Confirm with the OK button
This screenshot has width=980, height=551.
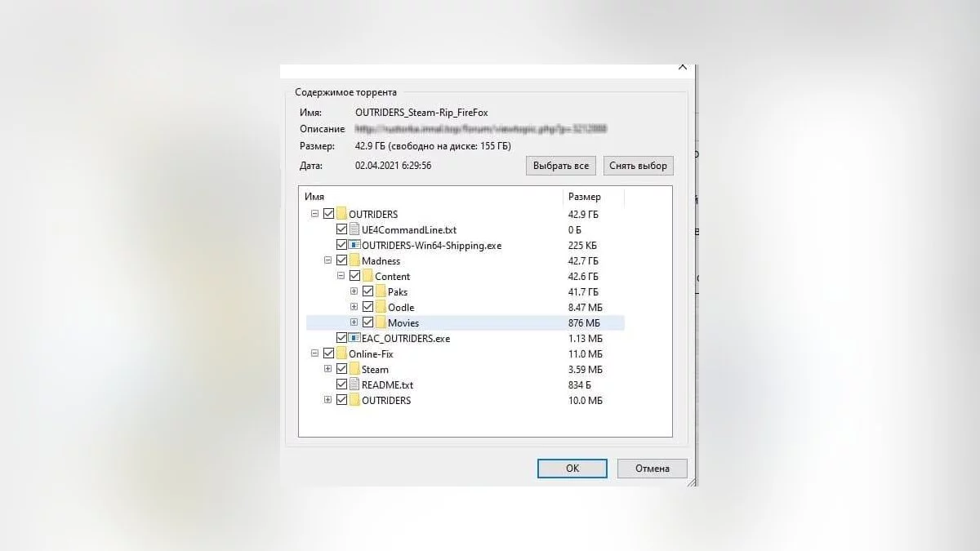click(572, 469)
